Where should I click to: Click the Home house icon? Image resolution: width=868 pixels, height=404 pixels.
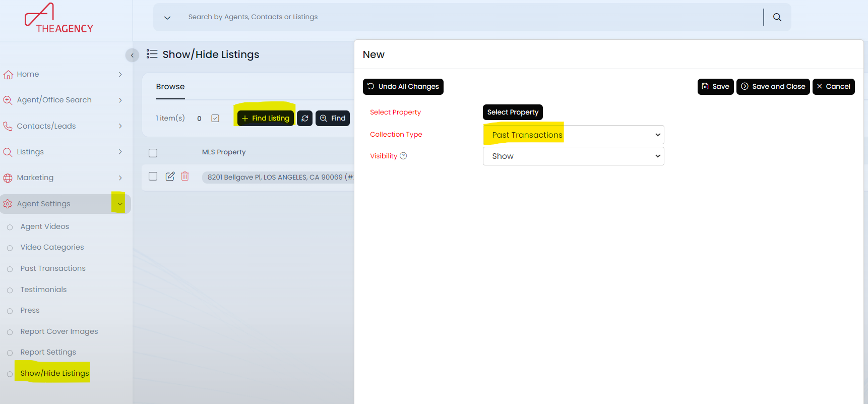tap(8, 75)
